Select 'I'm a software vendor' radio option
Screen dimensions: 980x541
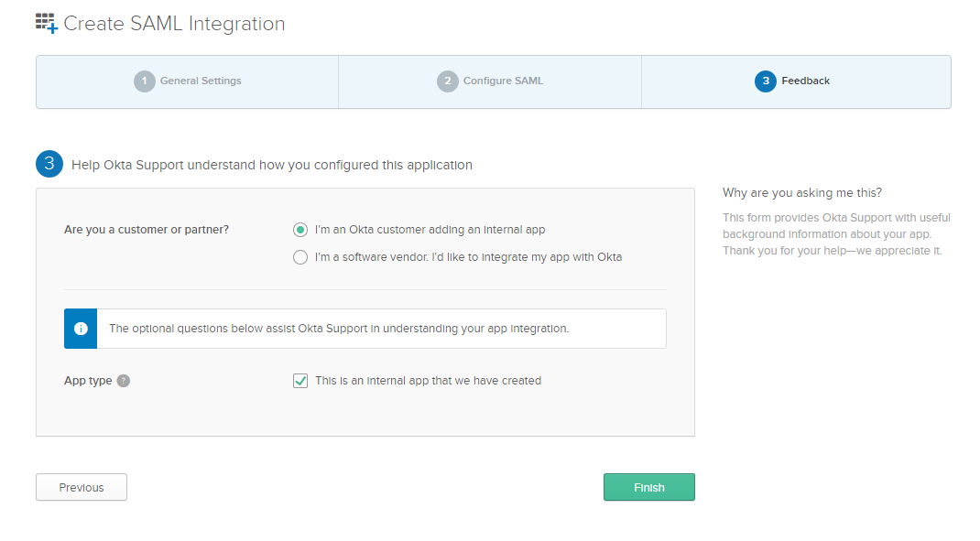pos(300,257)
